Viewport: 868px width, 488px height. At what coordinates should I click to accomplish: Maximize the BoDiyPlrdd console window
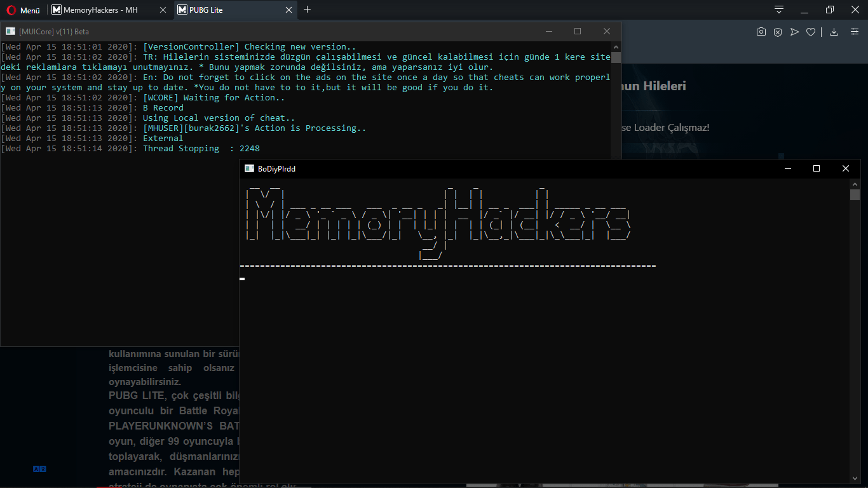tap(817, 168)
